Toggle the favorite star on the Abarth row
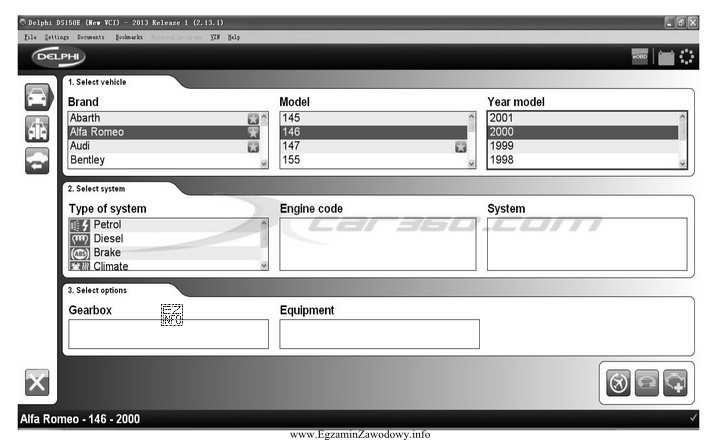The width and height of the screenshot is (720, 440). (x=253, y=118)
